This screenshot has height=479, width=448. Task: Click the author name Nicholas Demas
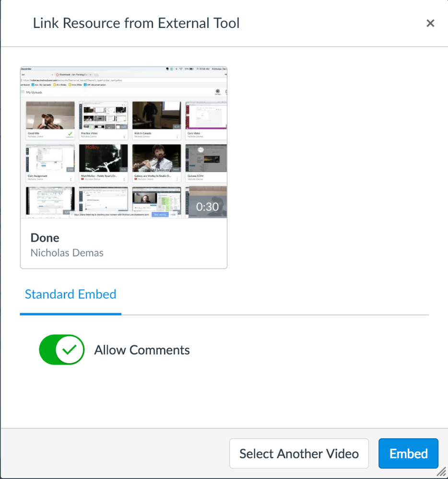click(67, 253)
